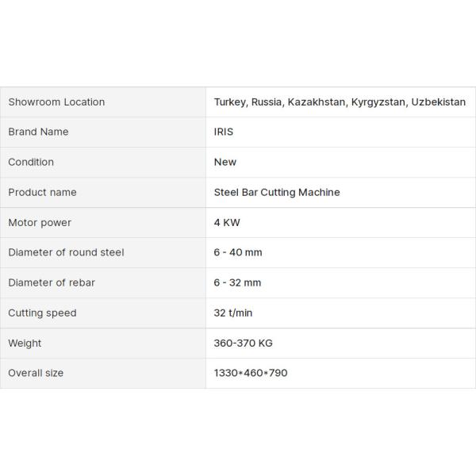Select the 4 KW value
This screenshot has width=476, height=476.
tap(227, 222)
